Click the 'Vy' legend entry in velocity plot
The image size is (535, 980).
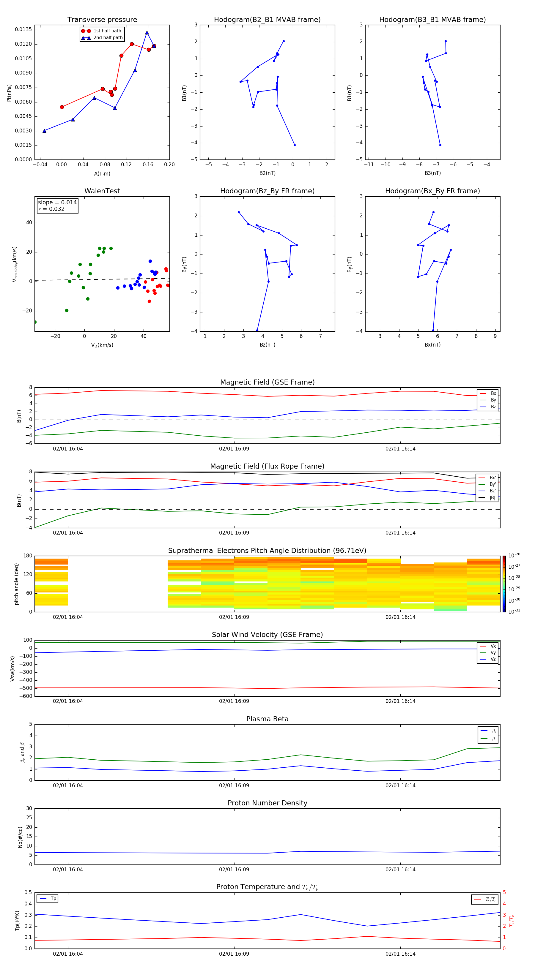(x=488, y=652)
